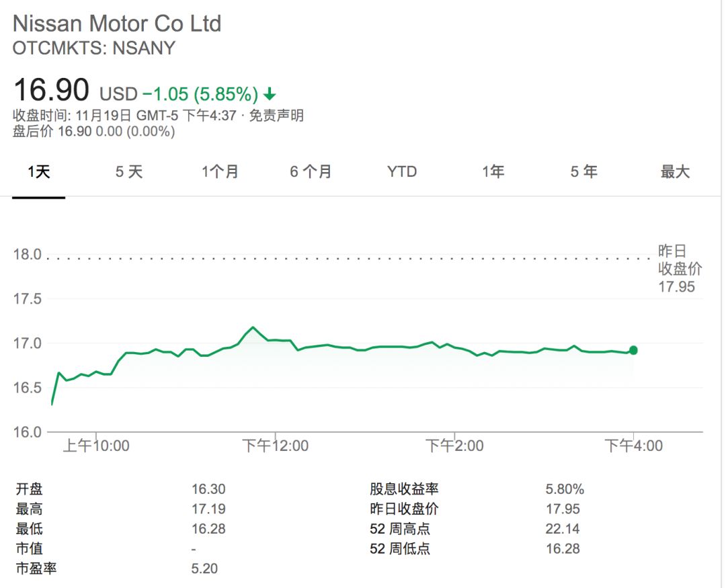The width and height of the screenshot is (726, 588).
Task: Open the 1个月 chart range
Action: [x=220, y=172]
